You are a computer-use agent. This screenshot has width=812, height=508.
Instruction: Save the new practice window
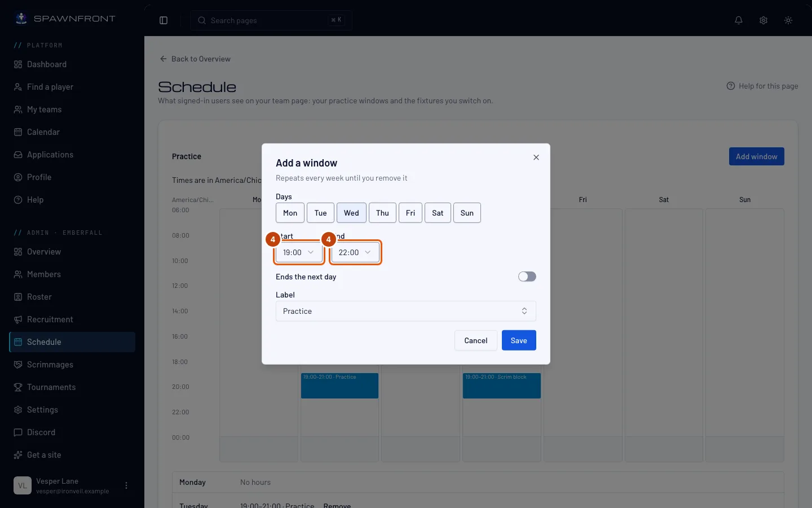(x=519, y=340)
